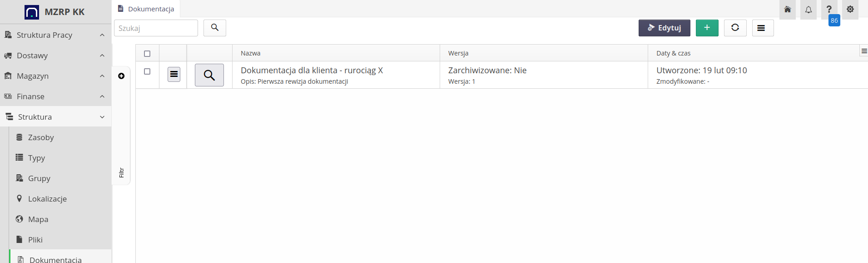Open row hamburger menu for the document

[174, 74]
